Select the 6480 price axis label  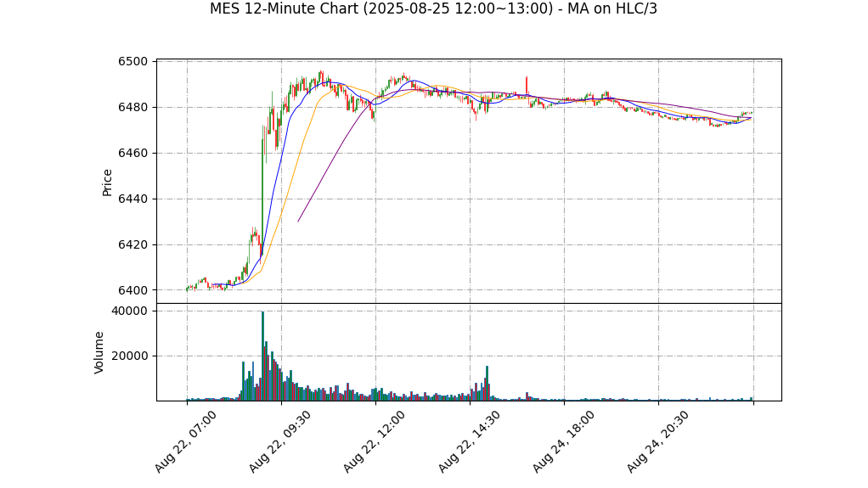(132, 107)
